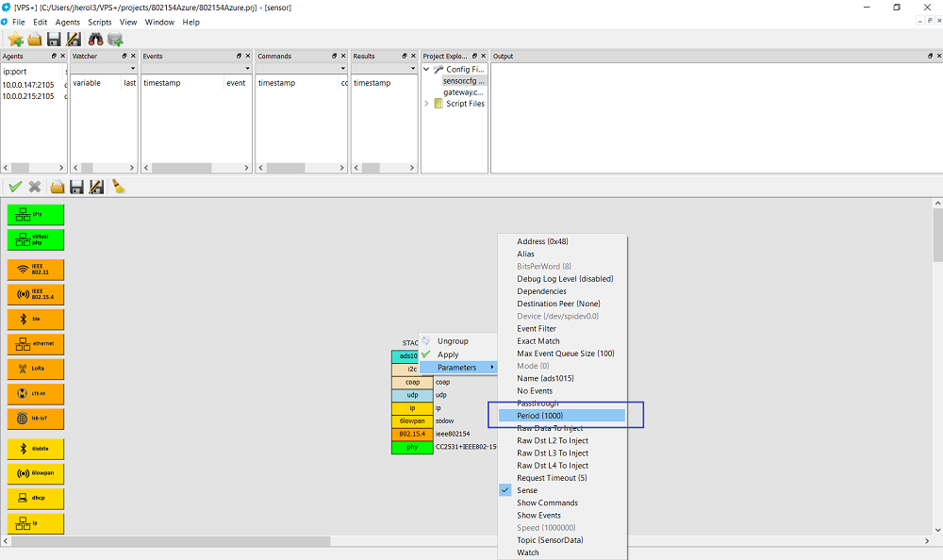Click the broom clear icon
This screenshot has width=943, height=560.
click(x=118, y=187)
